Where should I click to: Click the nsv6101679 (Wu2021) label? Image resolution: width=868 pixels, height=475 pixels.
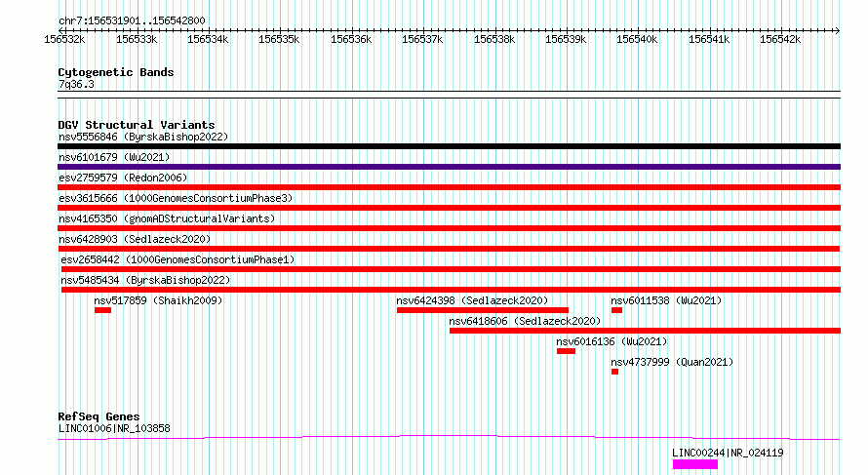click(x=114, y=157)
